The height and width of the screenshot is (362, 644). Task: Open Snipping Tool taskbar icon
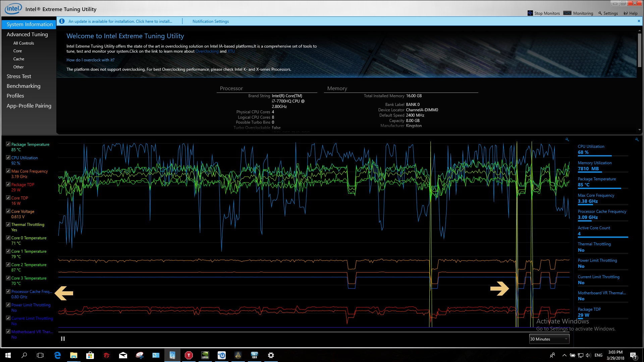140,355
